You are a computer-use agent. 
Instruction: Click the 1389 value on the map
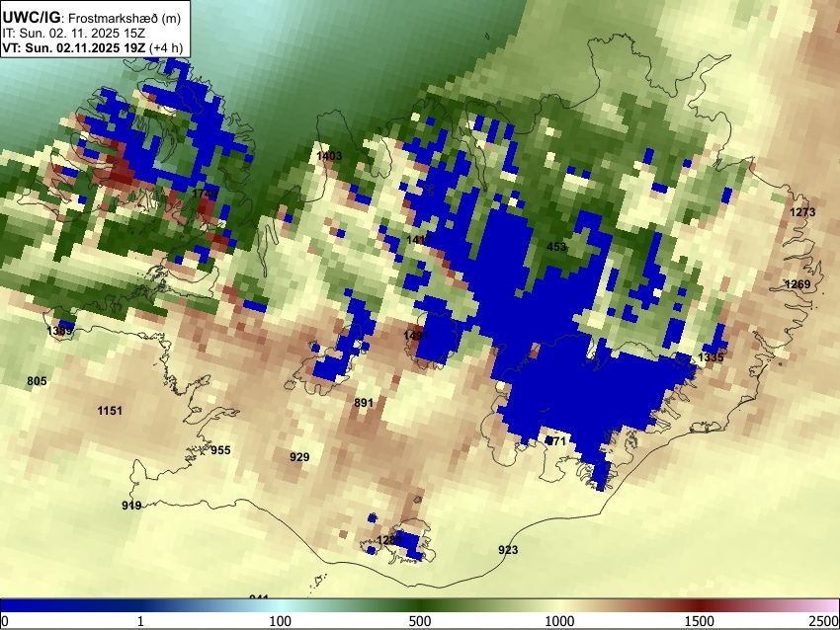point(59,330)
